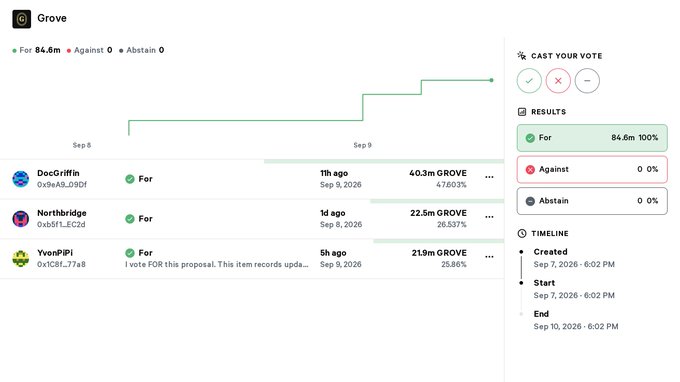Toggle the Against series in chart legend
This screenshot has height=382, width=680.
(89, 50)
